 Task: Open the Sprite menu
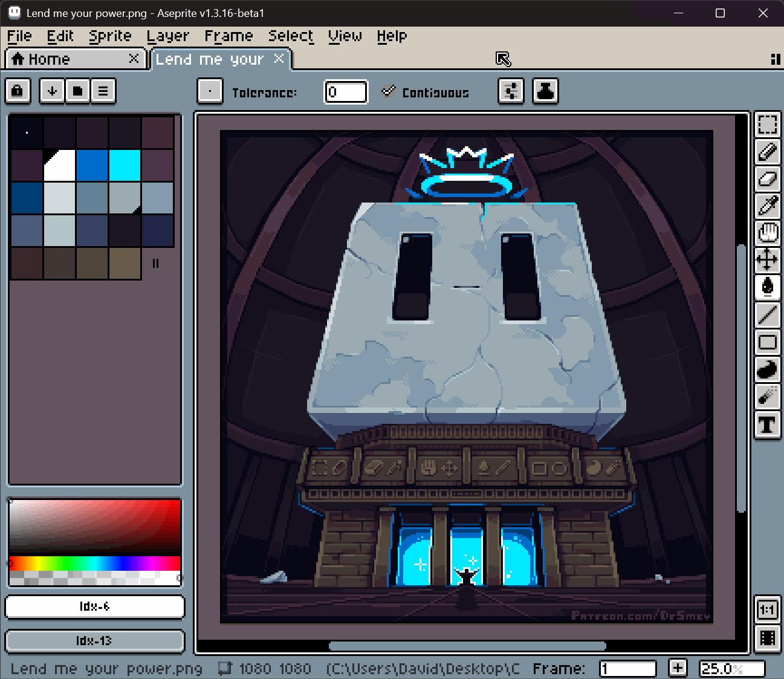(x=110, y=36)
